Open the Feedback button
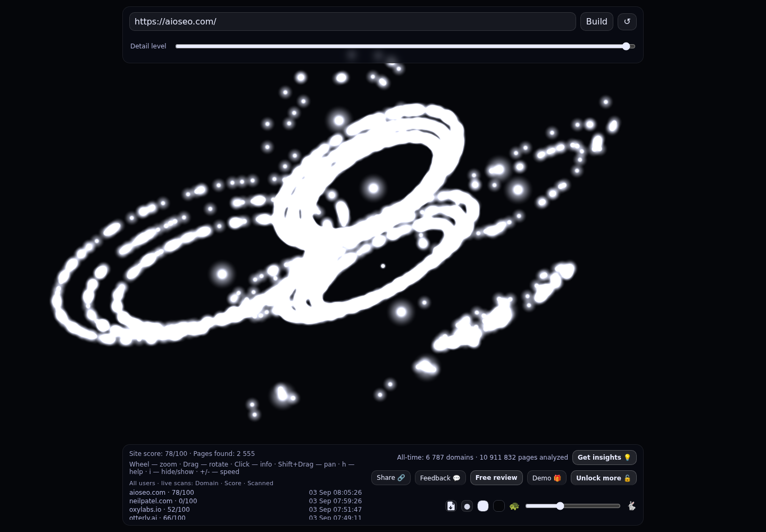Screen dimensions: 766x532 440,478
